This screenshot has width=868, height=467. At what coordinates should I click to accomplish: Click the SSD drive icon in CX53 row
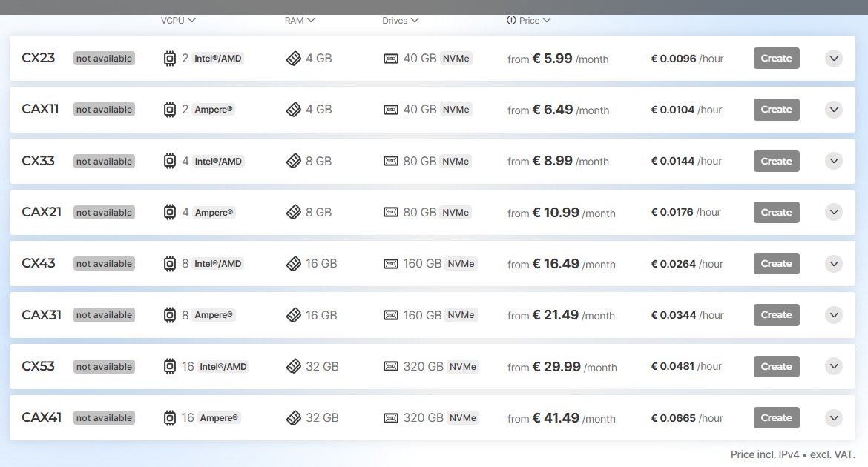point(391,366)
